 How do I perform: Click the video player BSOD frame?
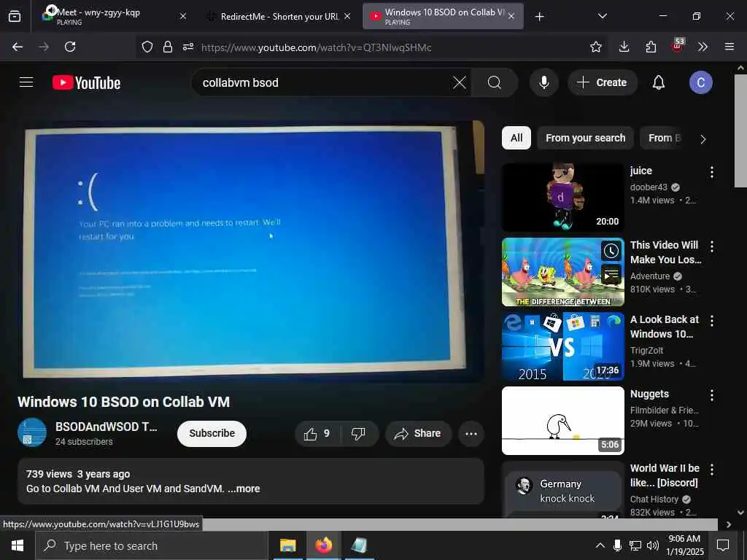pyautogui.click(x=251, y=252)
